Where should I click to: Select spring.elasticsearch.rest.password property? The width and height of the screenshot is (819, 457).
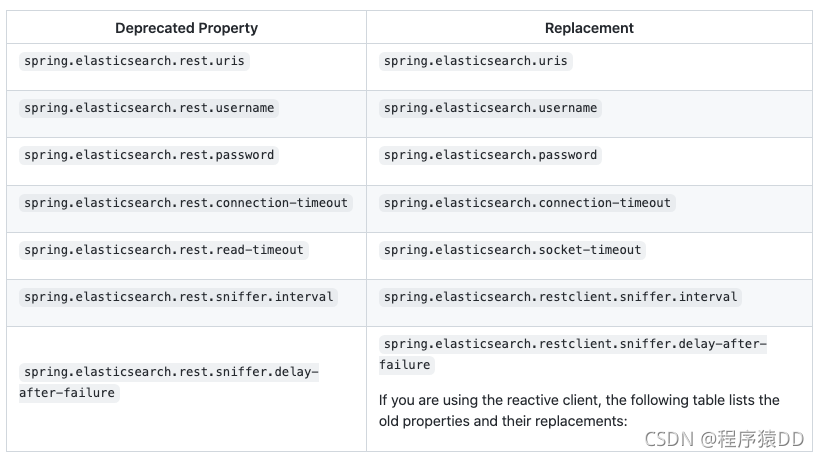click(149, 155)
